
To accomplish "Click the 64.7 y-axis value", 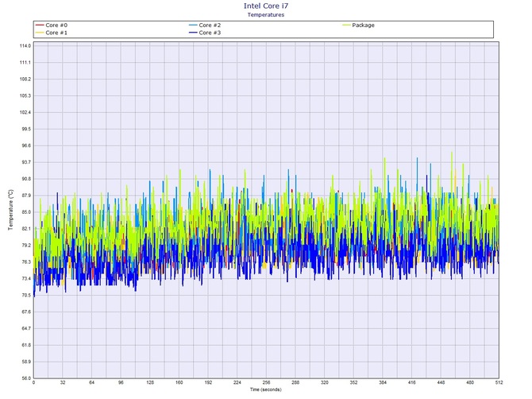I will [26, 329].
